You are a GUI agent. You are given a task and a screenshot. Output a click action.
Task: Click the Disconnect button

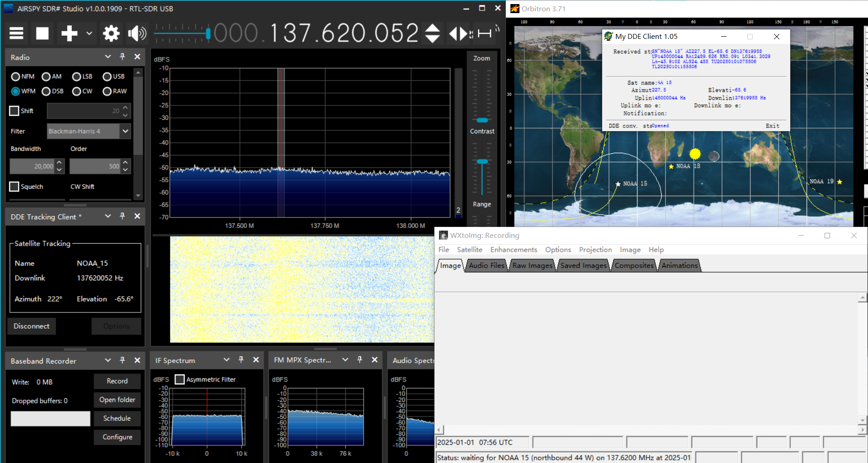32,326
